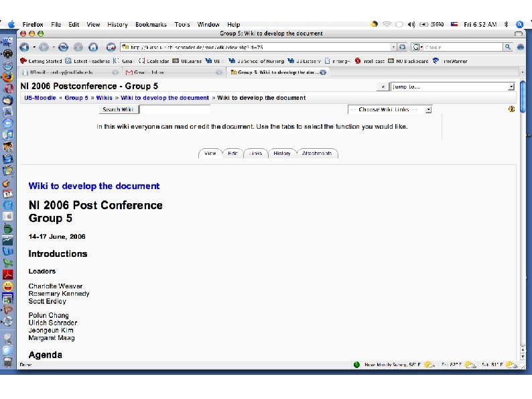
Task: Launch Thunderbird from the Dock
Action: [x=8, y=100]
